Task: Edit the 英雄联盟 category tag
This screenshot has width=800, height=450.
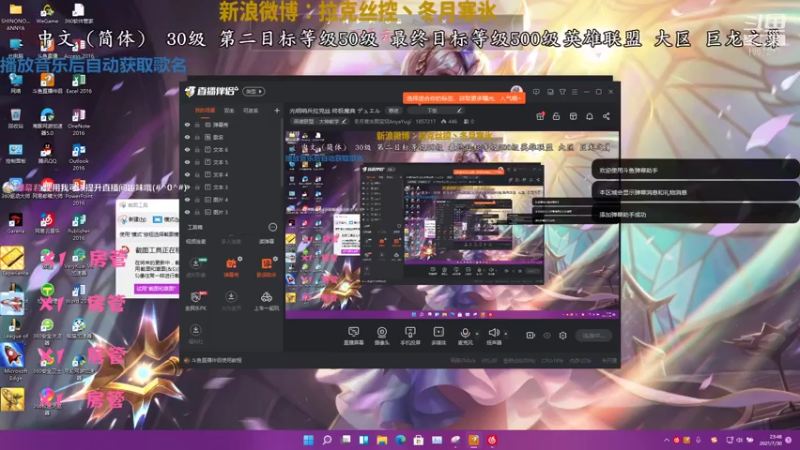Action: click(x=320, y=121)
